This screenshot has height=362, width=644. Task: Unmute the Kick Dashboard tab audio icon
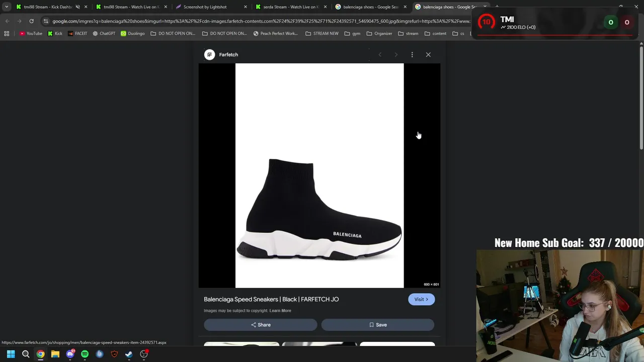point(77,7)
